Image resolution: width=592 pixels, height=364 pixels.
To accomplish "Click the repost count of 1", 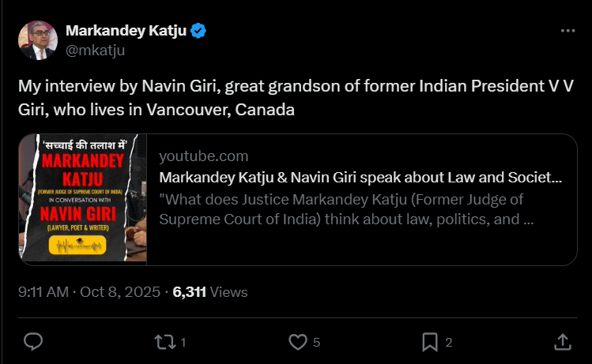I will point(183,342).
